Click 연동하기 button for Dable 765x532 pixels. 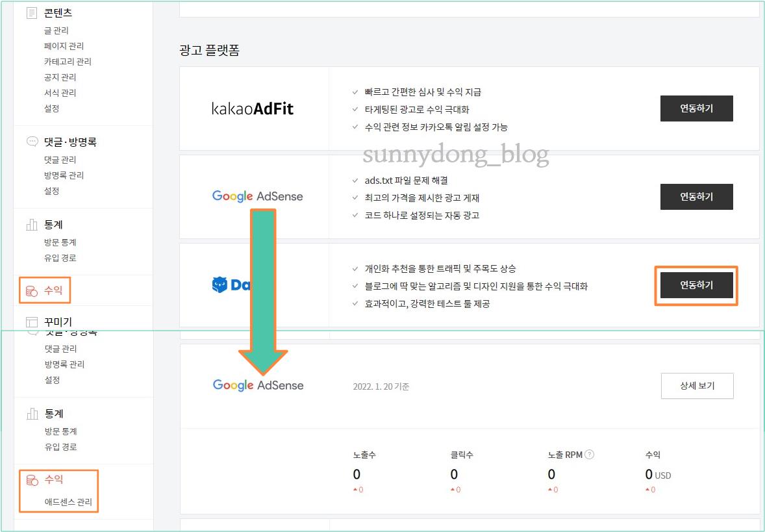(x=697, y=285)
